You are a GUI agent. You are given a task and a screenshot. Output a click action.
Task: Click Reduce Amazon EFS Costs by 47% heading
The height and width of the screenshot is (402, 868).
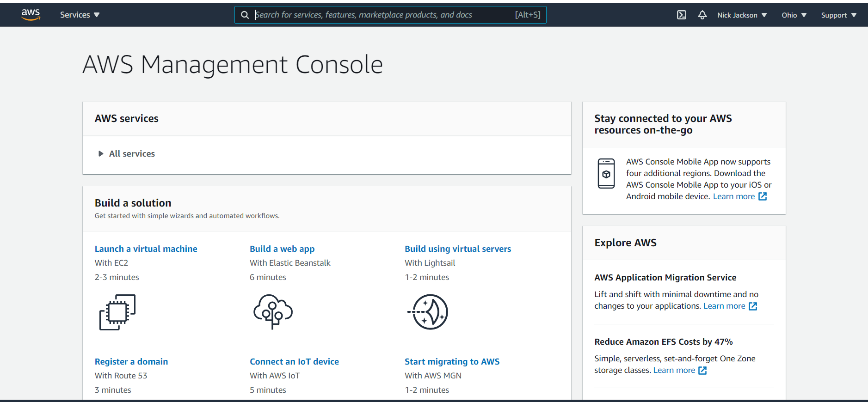(x=664, y=342)
